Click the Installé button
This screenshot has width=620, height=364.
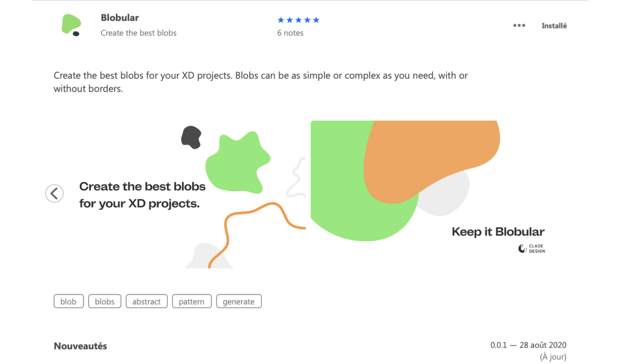coord(554,26)
